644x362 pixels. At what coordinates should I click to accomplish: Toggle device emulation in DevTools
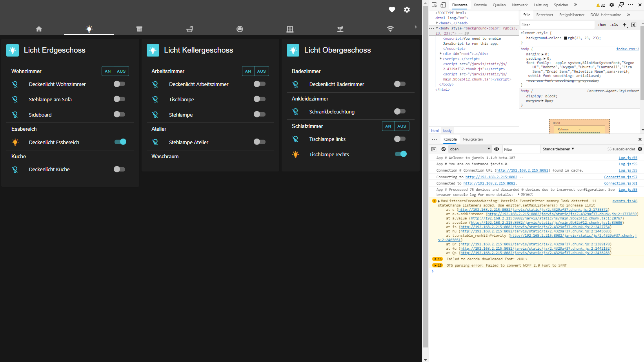point(443,5)
